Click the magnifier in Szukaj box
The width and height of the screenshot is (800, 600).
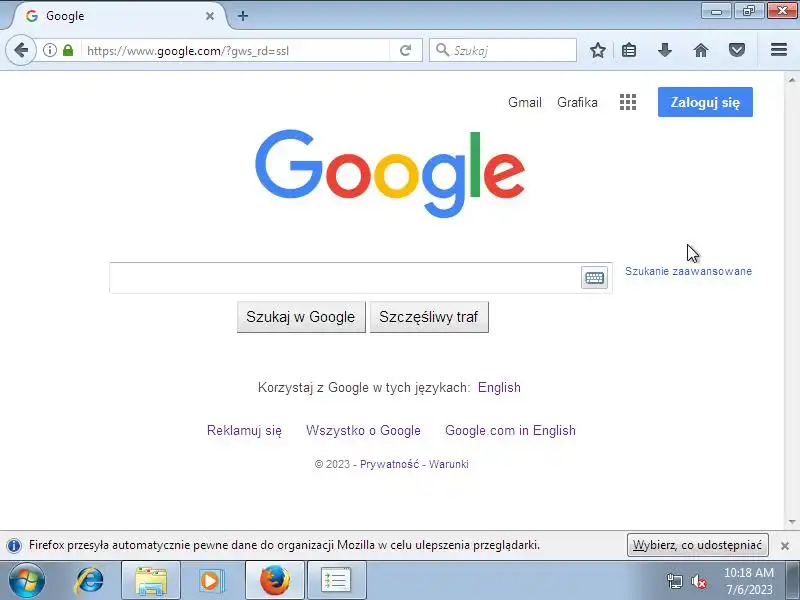coord(442,50)
